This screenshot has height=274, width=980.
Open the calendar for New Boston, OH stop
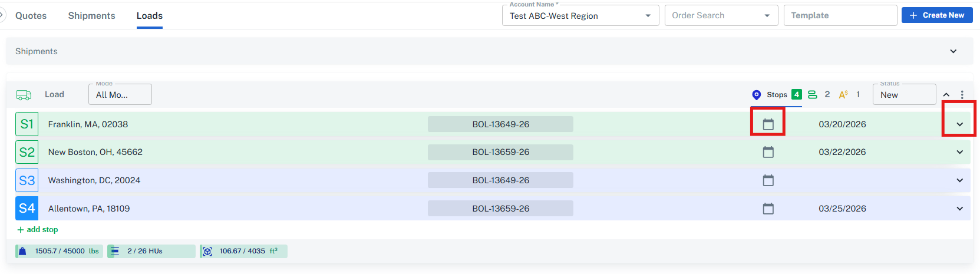pos(768,152)
